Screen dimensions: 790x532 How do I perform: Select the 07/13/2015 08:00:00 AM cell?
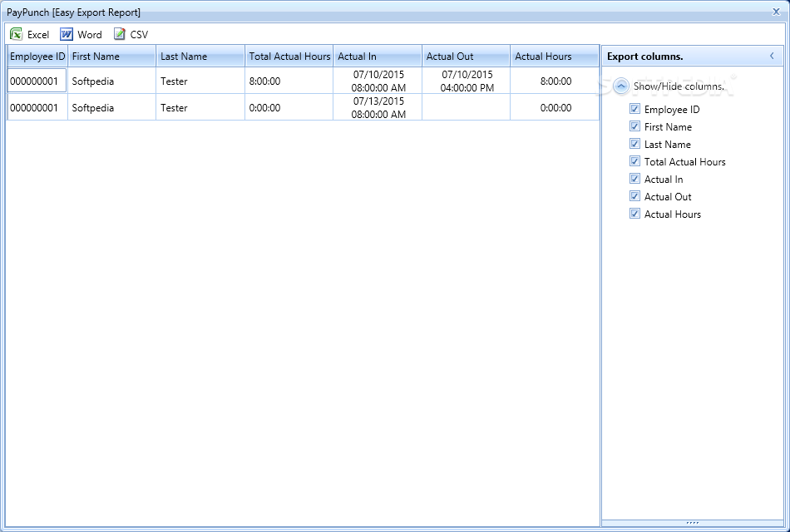point(378,107)
